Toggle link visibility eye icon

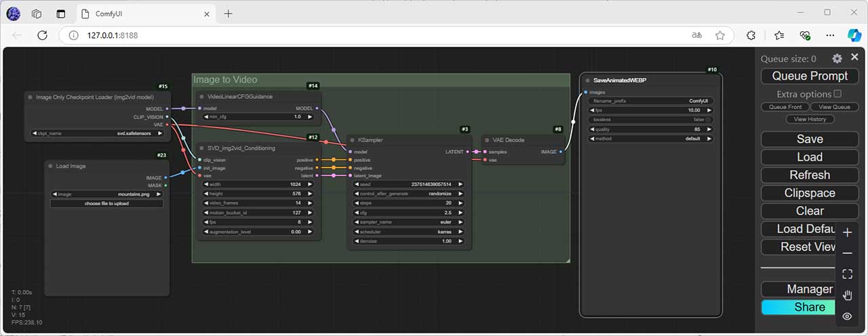(847, 316)
